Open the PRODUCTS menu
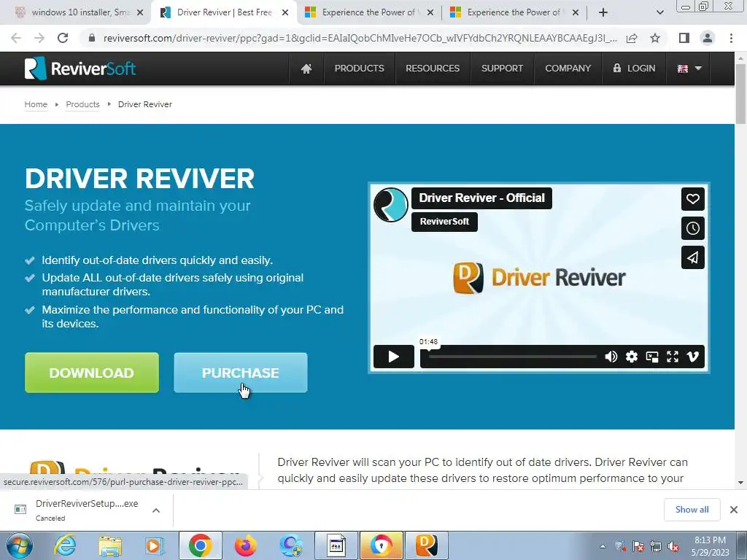747x560 pixels. tap(359, 69)
